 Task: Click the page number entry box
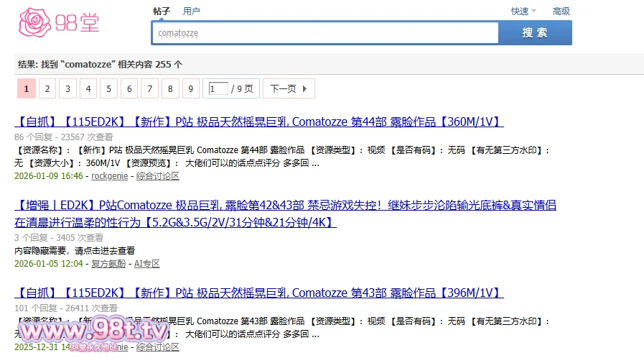pos(218,89)
